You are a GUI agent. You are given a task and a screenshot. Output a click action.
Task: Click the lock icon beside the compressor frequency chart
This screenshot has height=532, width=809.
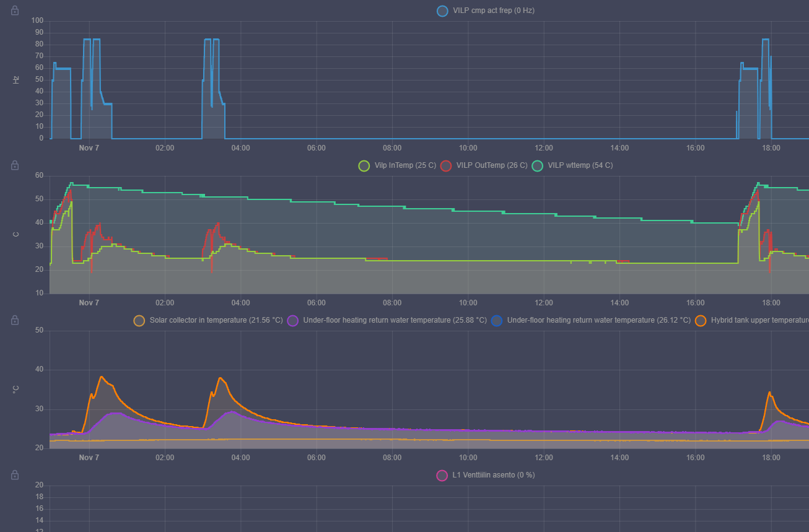[15, 11]
